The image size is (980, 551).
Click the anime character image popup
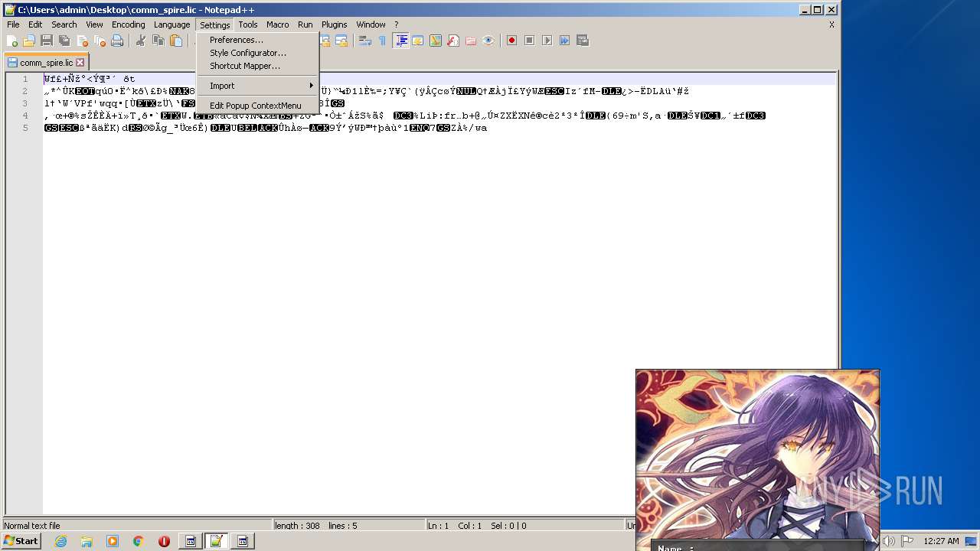point(758,459)
